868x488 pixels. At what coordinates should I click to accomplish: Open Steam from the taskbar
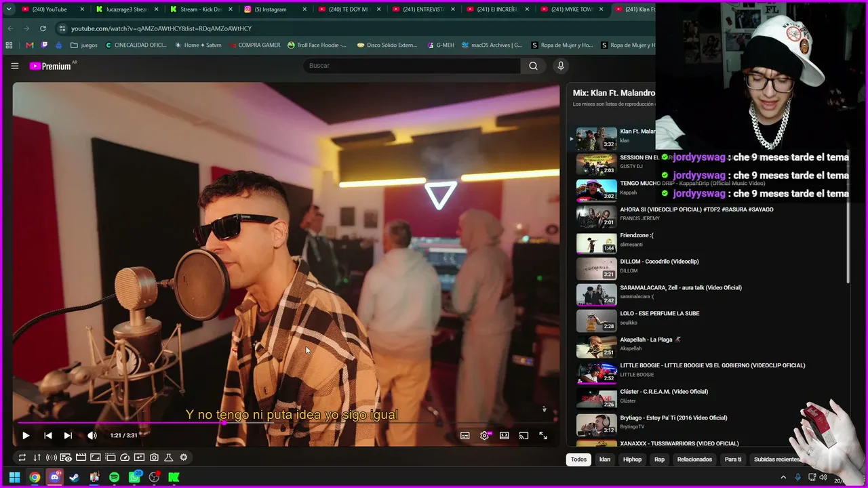(x=74, y=477)
